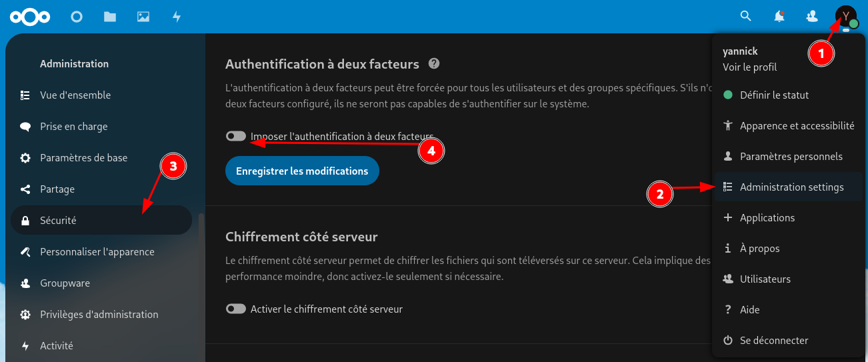Screen dimensions: 868x362
Task: Choose Paramètres personnels from the menu
Action: pyautogui.click(x=791, y=157)
